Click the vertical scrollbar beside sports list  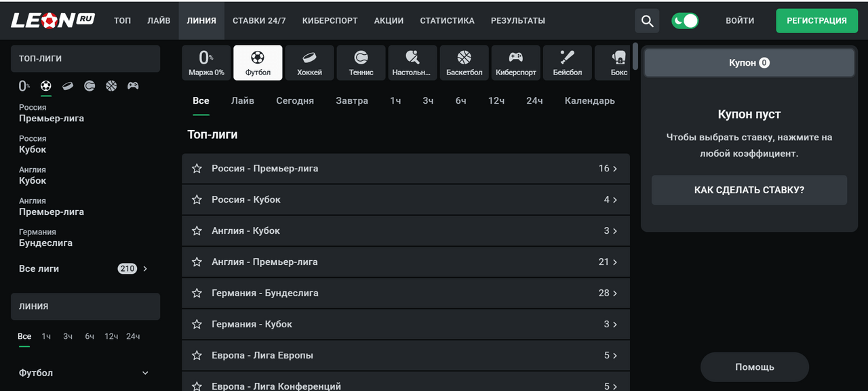tap(635, 56)
